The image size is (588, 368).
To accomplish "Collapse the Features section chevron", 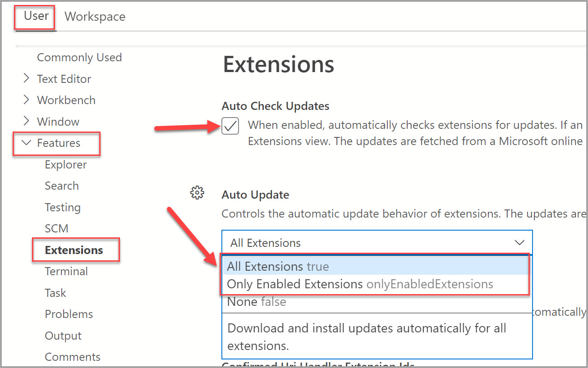I will [x=27, y=143].
